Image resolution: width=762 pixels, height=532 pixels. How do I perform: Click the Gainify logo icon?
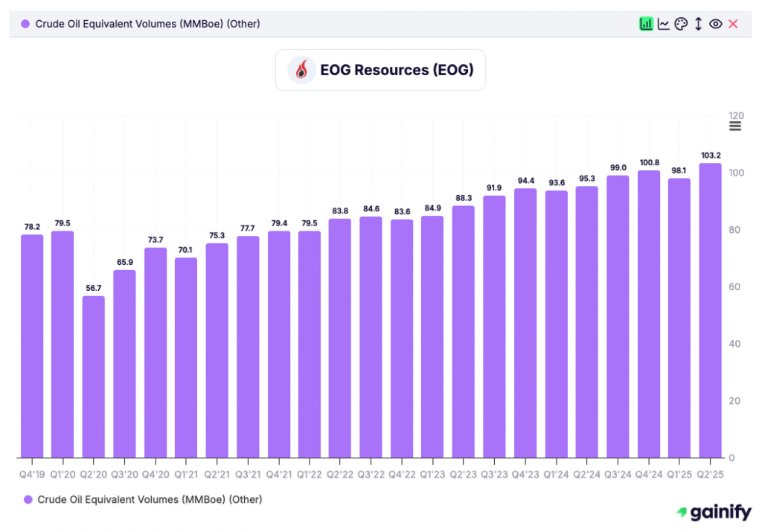coord(682,512)
